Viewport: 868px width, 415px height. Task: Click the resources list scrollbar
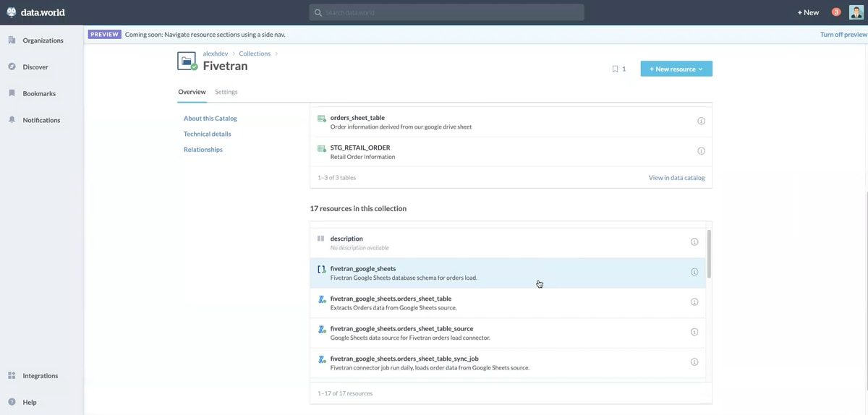coord(709,254)
